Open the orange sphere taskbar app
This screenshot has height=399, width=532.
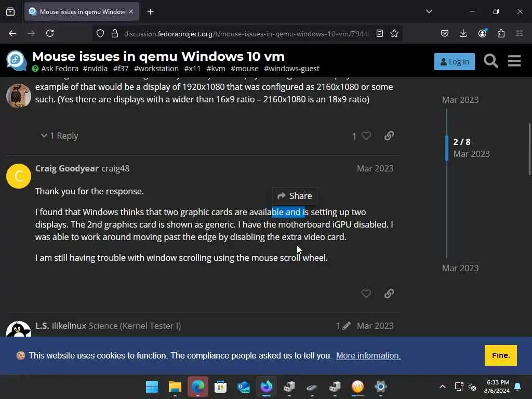(357, 387)
